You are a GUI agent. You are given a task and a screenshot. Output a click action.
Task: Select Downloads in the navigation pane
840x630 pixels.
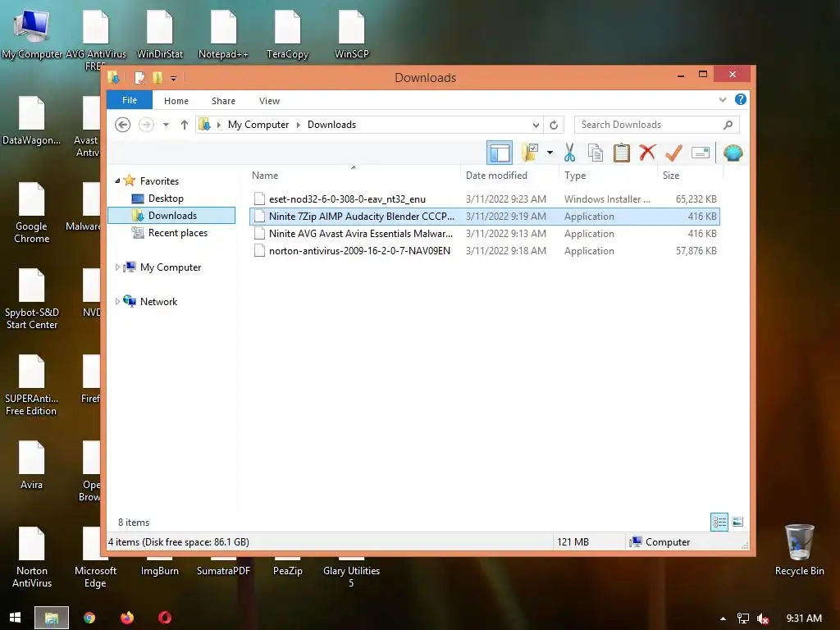[171, 216]
